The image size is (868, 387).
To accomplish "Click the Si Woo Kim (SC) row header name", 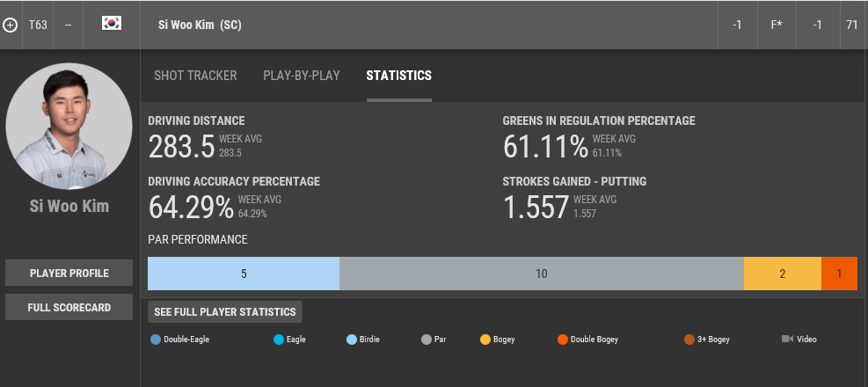I will [200, 25].
